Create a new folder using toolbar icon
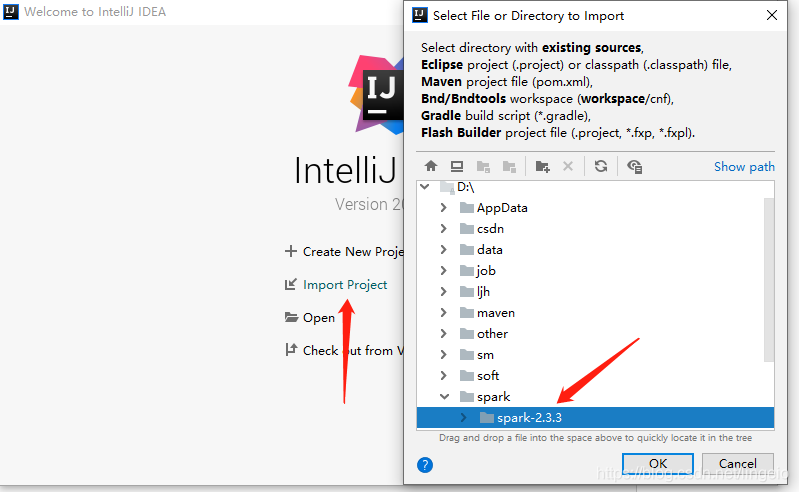 pyautogui.click(x=543, y=167)
